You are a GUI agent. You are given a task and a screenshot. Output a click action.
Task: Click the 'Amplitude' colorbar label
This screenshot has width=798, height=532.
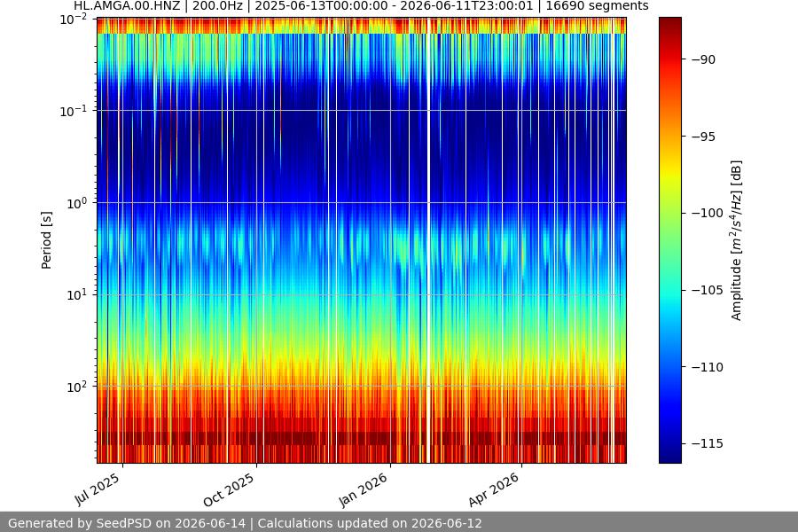coord(736,240)
